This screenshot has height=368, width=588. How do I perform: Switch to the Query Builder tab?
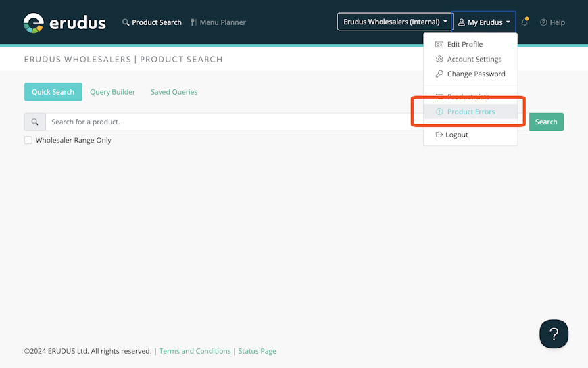(x=112, y=92)
